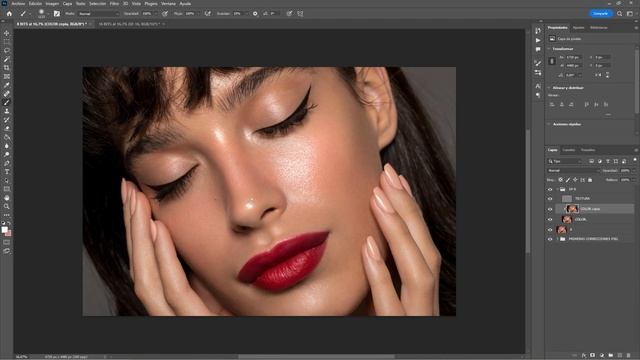Open the Ventana menu
The height and width of the screenshot is (360, 640).
168,3
